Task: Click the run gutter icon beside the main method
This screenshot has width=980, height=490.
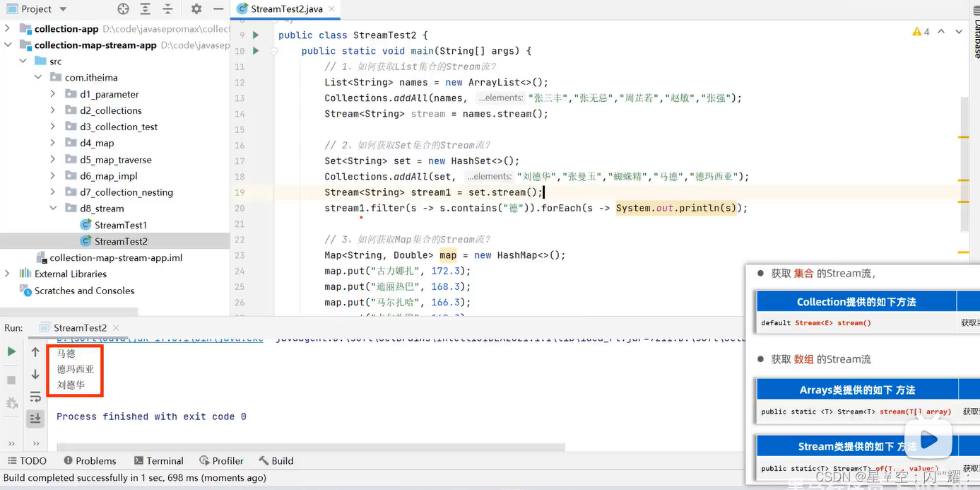Action: tap(255, 51)
